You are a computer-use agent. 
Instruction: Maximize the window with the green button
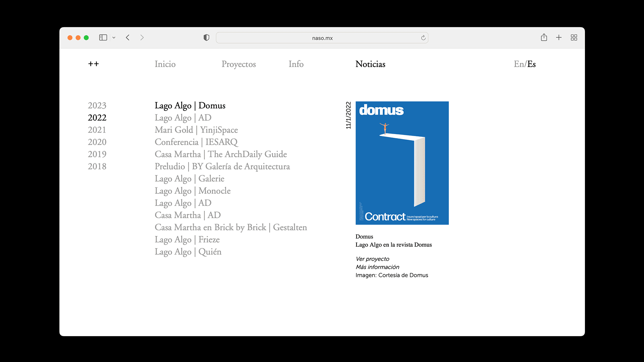[86, 38]
